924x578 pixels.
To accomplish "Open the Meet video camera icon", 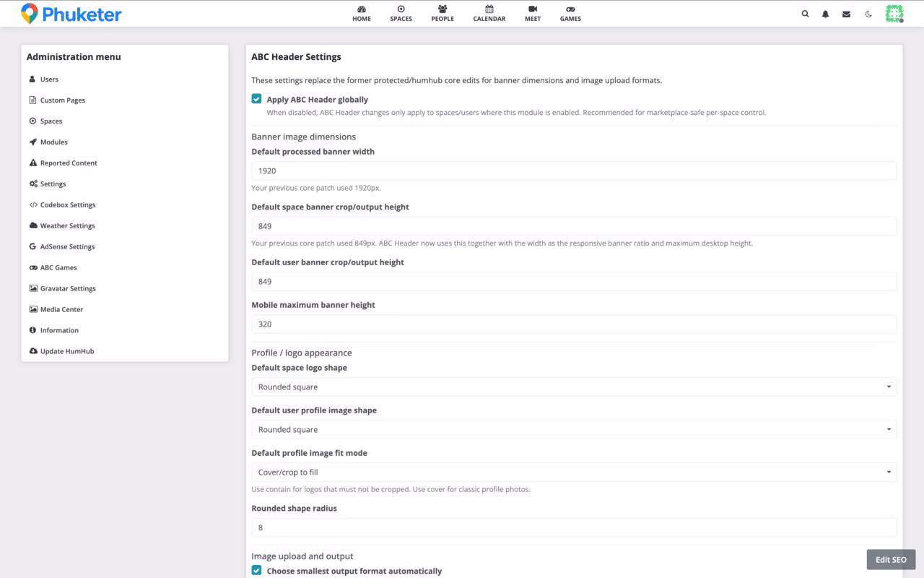I will click(x=533, y=9).
